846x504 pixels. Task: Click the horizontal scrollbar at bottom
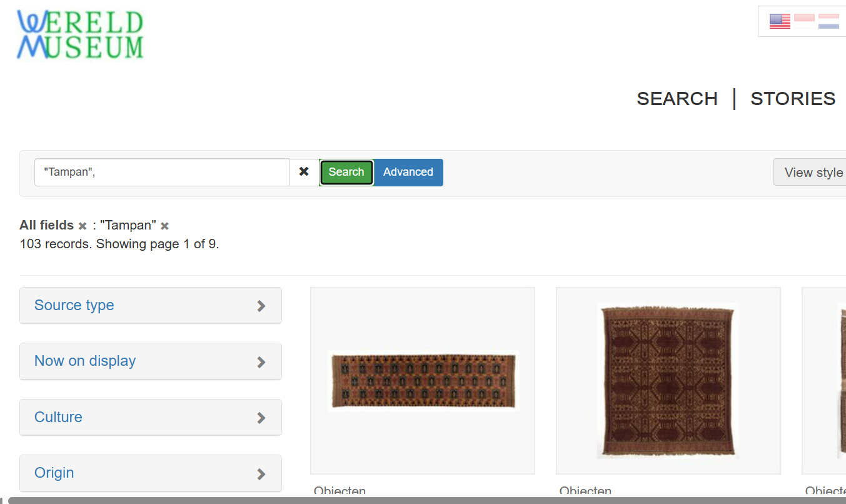[426, 500]
